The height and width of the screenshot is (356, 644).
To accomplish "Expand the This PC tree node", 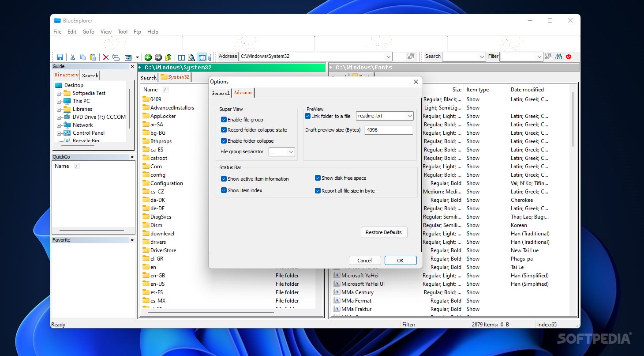I will pyautogui.click(x=59, y=102).
